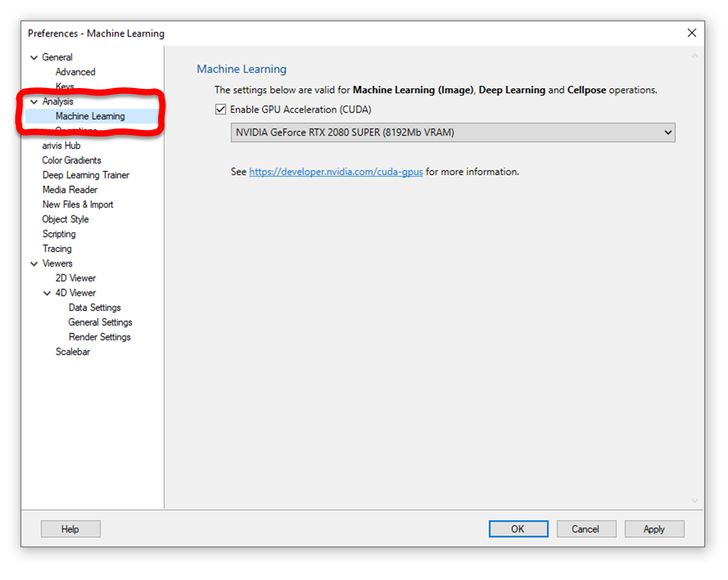The width and height of the screenshot is (728, 580).
Task: Select the Machine Learning preferences entry
Action: coord(90,116)
